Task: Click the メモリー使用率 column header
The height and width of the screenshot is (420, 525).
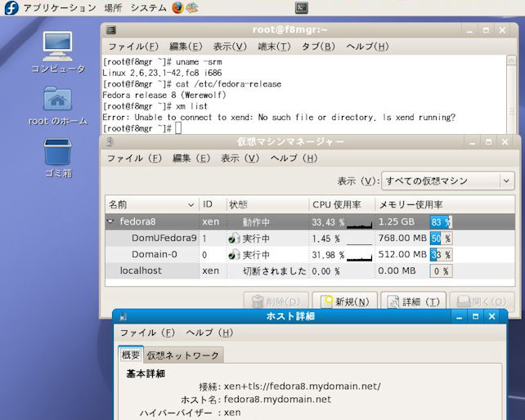Action: click(x=445, y=204)
